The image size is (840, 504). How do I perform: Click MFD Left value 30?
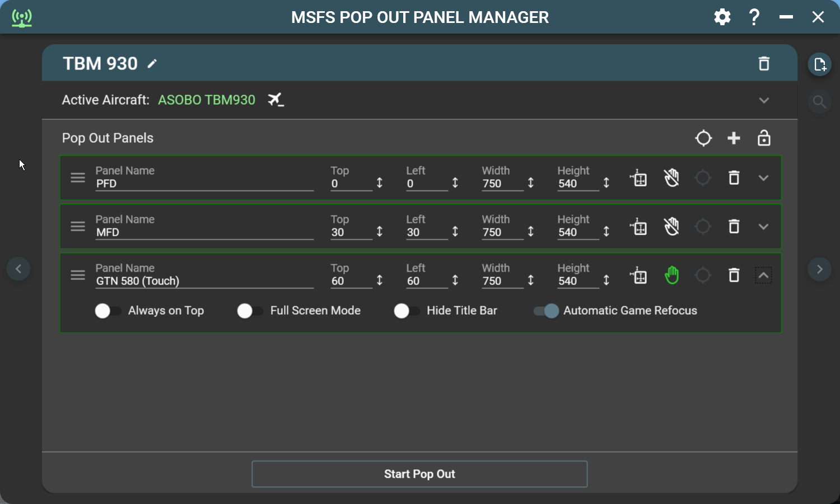pyautogui.click(x=427, y=232)
